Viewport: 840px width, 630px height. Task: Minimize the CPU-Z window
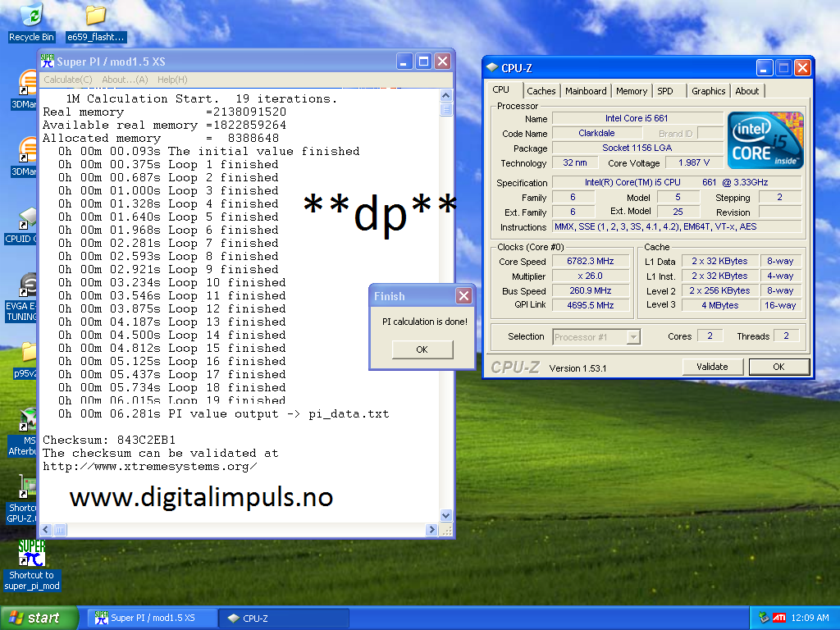pos(765,67)
